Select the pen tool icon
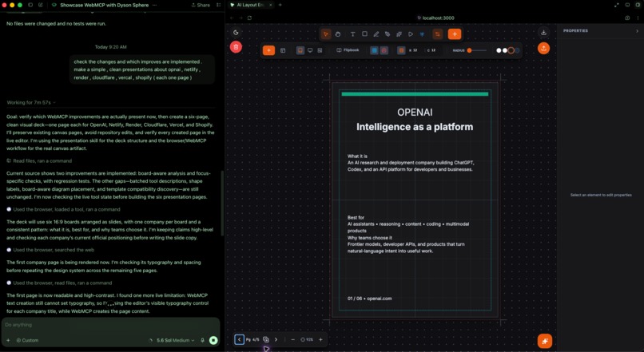This screenshot has height=352, width=644. [388, 34]
